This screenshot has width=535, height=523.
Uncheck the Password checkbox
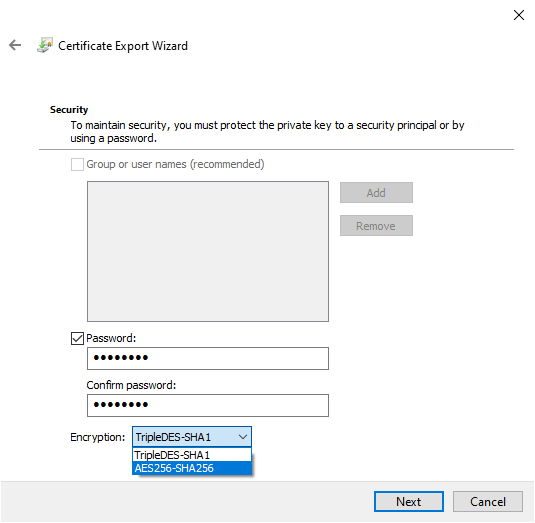(x=77, y=338)
